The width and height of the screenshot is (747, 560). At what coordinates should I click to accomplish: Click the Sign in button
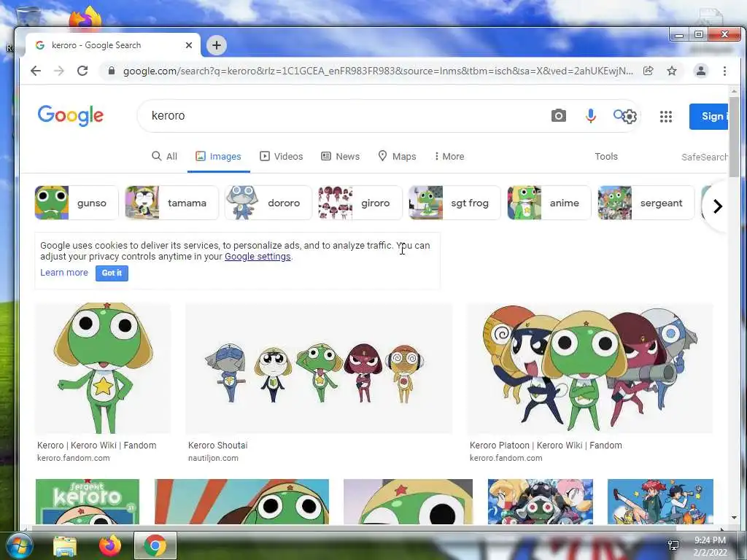pyautogui.click(x=708, y=116)
